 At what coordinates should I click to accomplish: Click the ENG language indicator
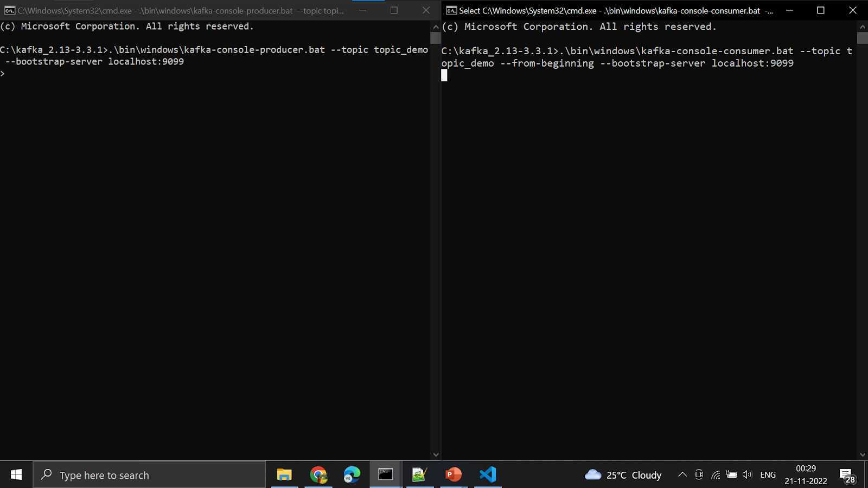(768, 475)
